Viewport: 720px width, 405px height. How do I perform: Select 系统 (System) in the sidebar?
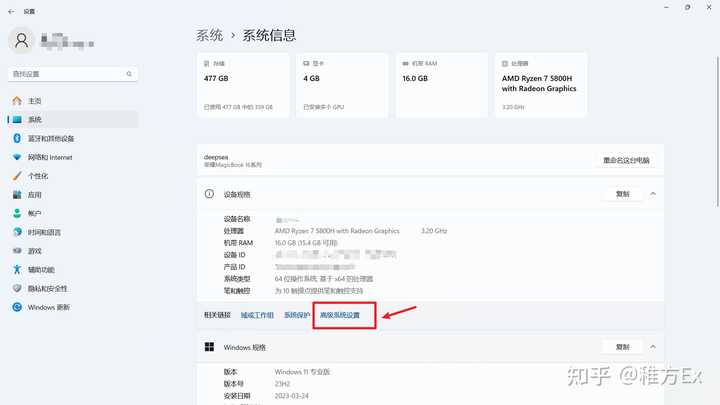pos(73,119)
